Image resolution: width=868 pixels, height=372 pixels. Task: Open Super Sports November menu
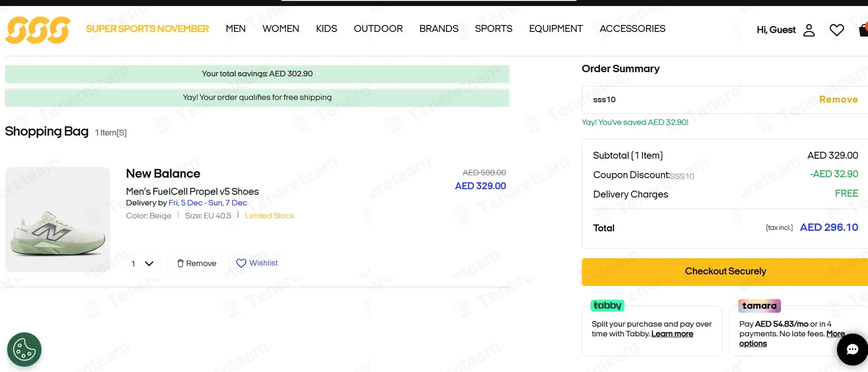tap(147, 29)
